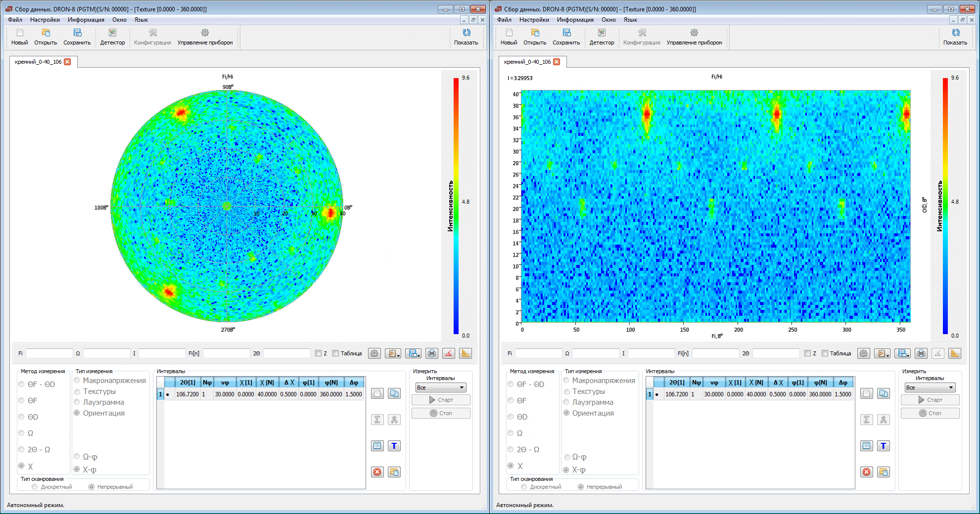Click the table grid icon in right window
This screenshot has height=514, width=980.
pyautogui.click(x=867, y=446)
